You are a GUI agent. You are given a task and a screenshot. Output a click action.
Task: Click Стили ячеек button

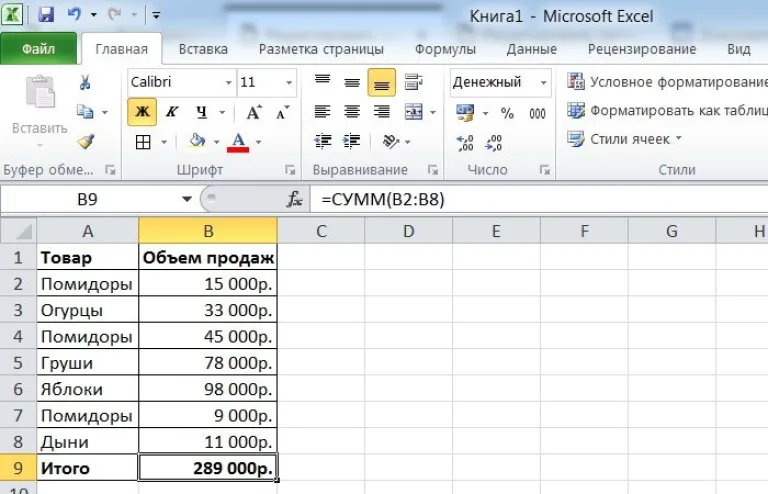[x=624, y=139]
